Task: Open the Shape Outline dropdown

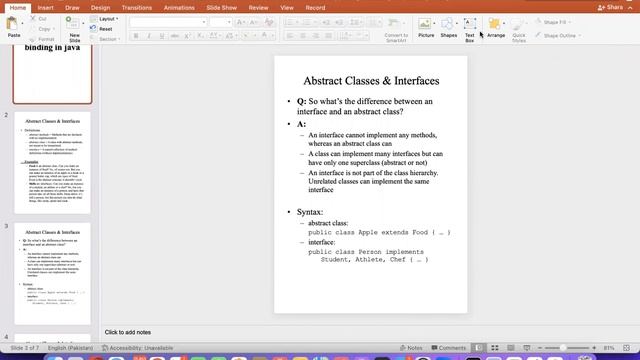Action: (558, 36)
